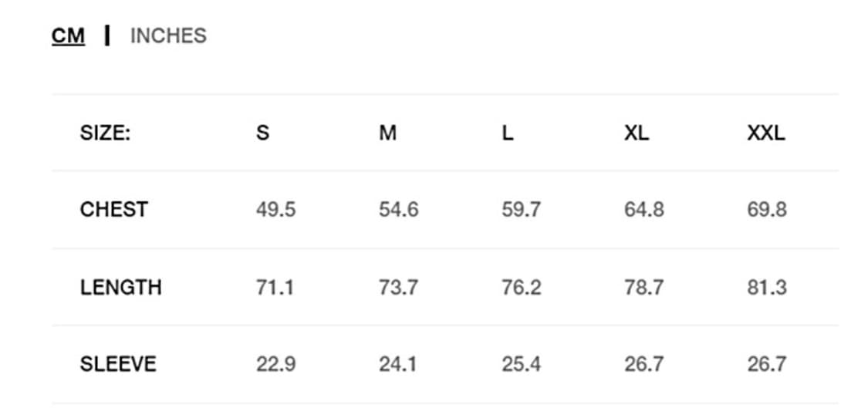
Task: Click chest value 69.8 for size XXL
Action: pyautogui.click(x=767, y=210)
